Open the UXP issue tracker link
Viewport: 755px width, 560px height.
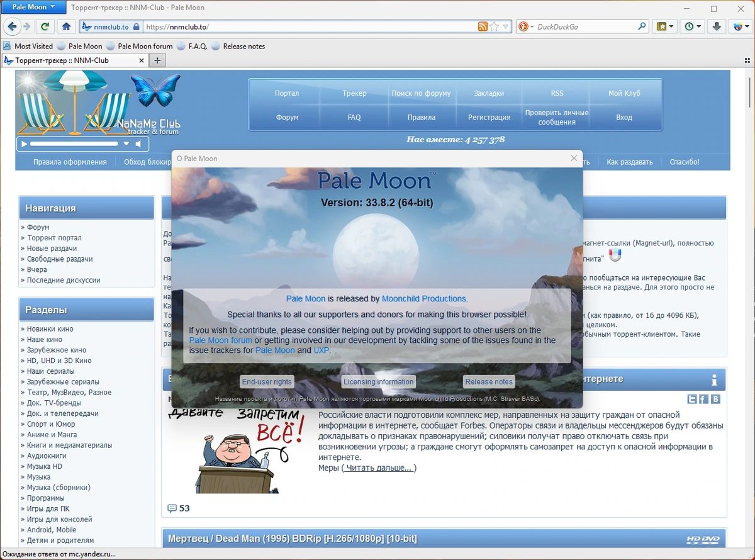pyautogui.click(x=321, y=350)
